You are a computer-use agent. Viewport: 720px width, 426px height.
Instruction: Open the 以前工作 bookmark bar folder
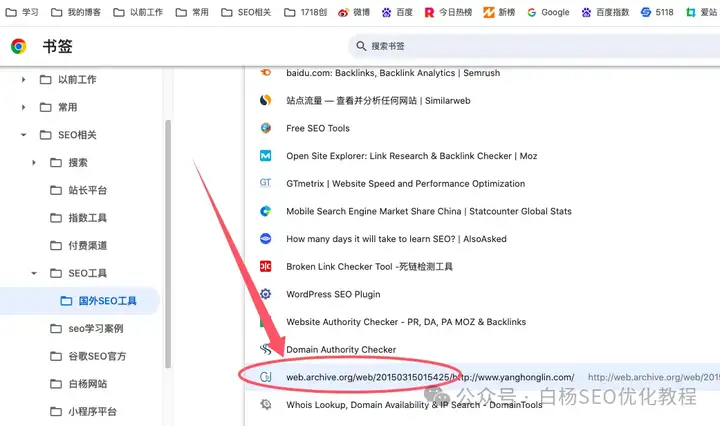pos(138,12)
